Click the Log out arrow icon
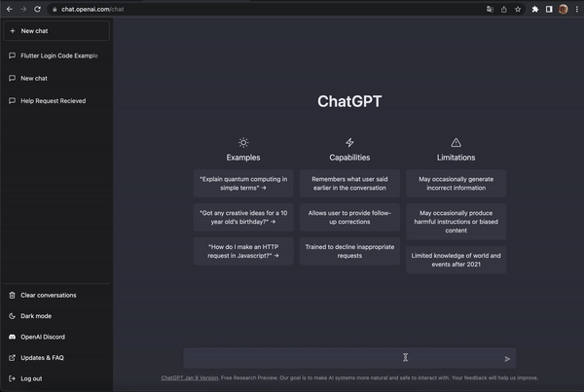Viewport: 584px width, 392px height. [x=13, y=378]
